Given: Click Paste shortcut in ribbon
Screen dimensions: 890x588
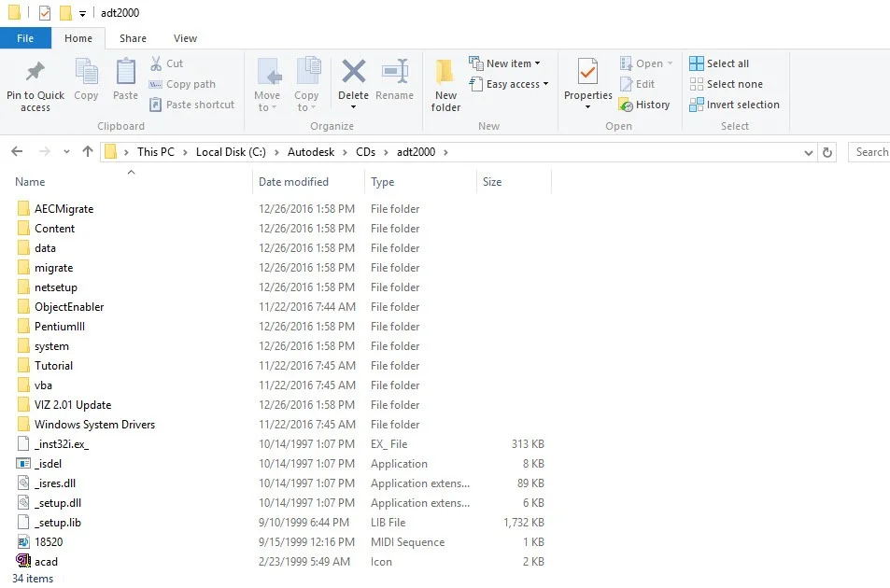Looking at the screenshot, I should pyautogui.click(x=191, y=105).
